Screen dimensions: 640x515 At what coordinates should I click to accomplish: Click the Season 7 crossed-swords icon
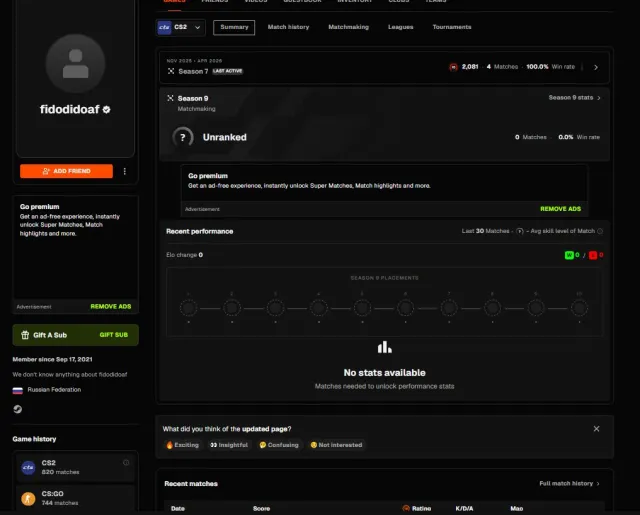(x=171, y=71)
